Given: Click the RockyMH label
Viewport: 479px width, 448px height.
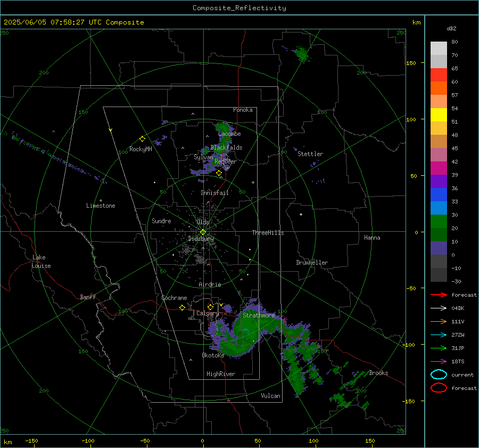Looking at the screenshot, I should [x=141, y=149].
